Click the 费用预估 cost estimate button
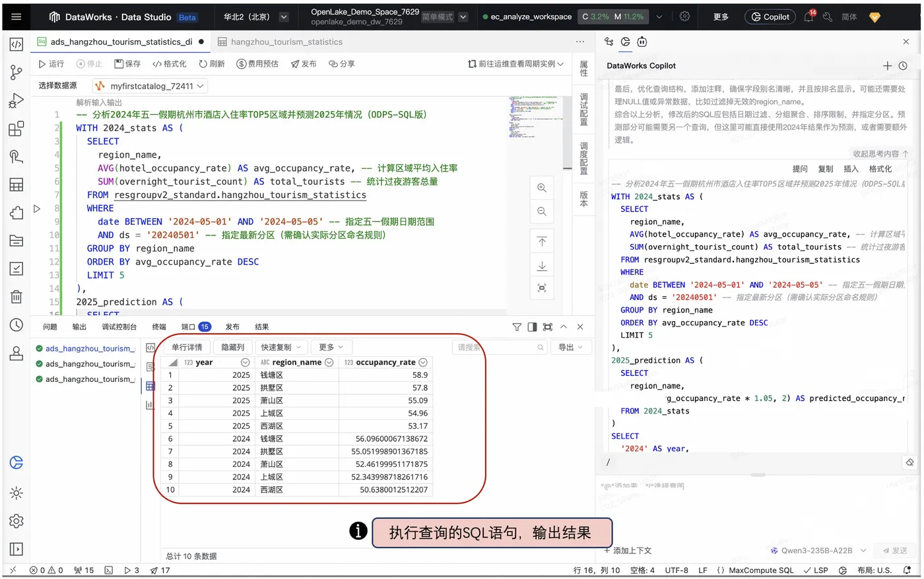Screen dimensions: 924x579 pos(257,64)
